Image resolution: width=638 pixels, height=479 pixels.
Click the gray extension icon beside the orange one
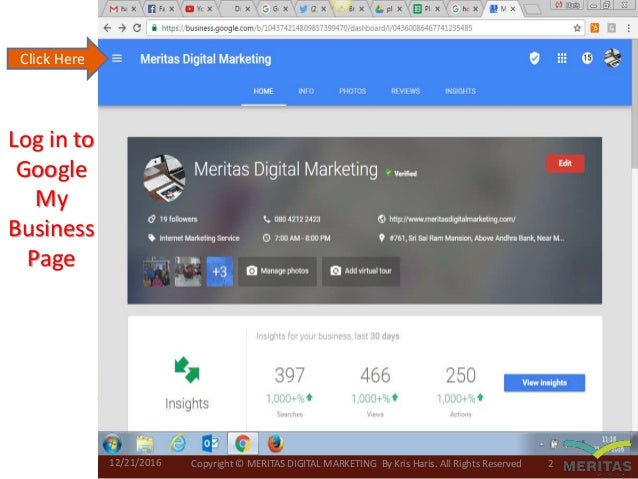611,28
